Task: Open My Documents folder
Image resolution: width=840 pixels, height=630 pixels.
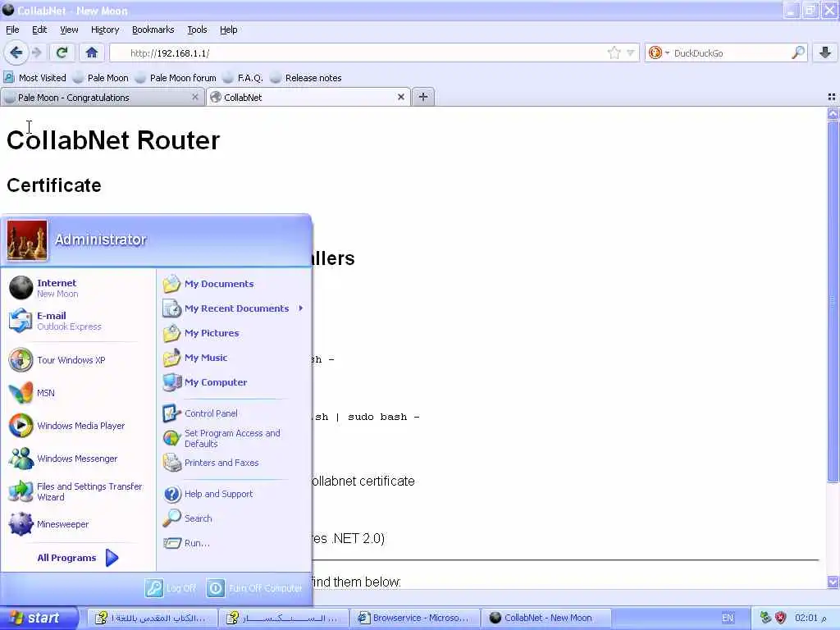Action: click(x=234, y=283)
